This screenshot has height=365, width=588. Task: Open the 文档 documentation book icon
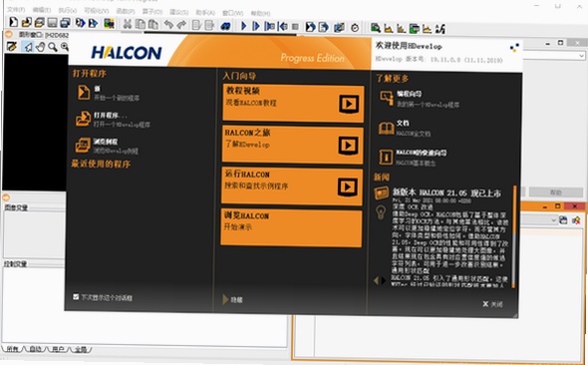tap(386, 129)
